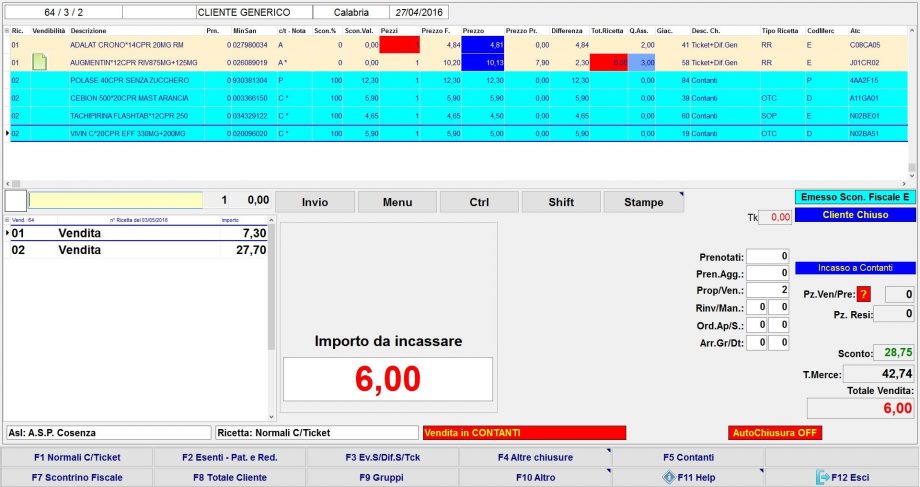Click the Descrizione column header
Viewport: 920px width, 487px height.
pos(89,31)
